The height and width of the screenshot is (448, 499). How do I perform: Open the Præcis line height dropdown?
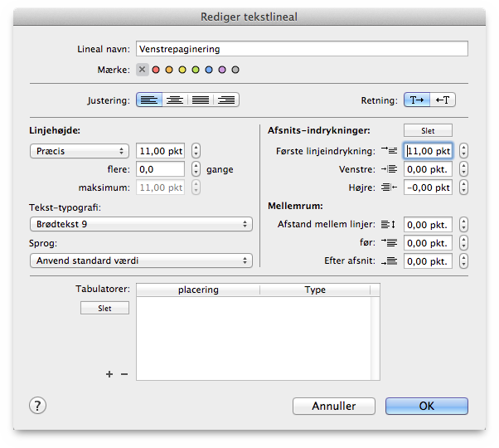[x=80, y=151]
